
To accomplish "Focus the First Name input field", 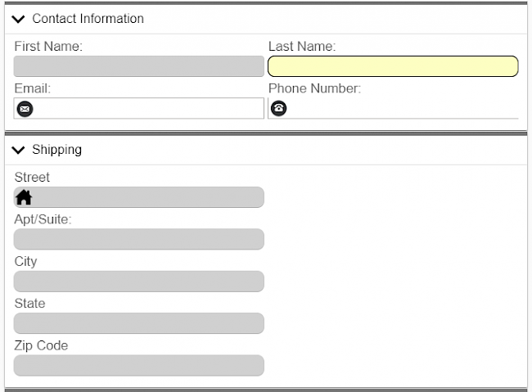I will (x=139, y=66).
